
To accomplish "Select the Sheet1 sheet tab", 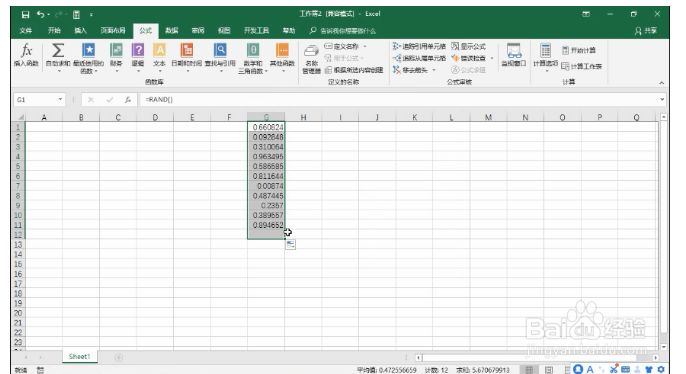I will [79, 357].
